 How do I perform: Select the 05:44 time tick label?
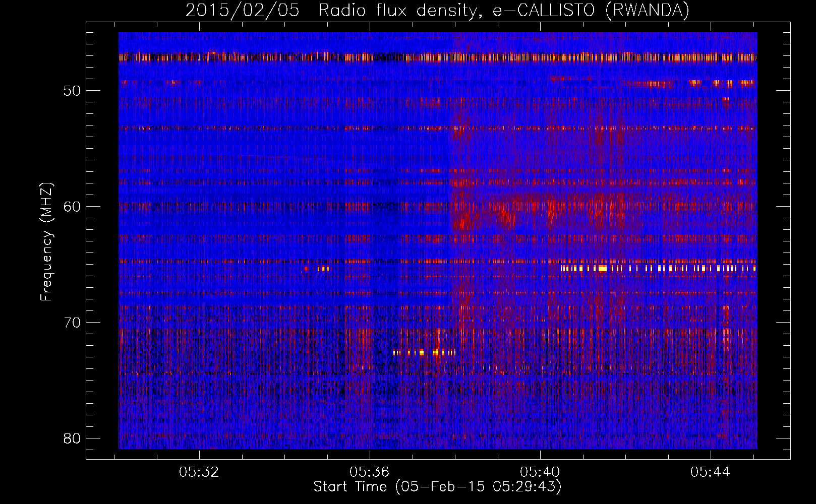pyautogui.click(x=711, y=472)
